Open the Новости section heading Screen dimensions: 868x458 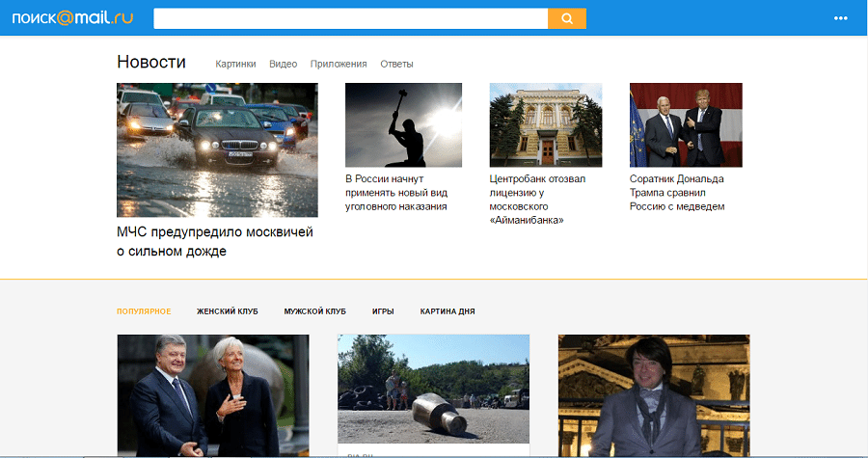click(x=151, y=63)
